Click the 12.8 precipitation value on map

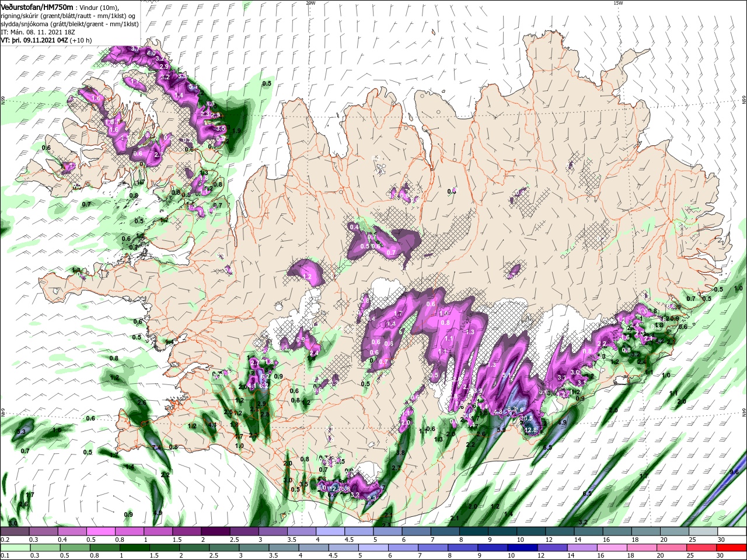click(530, 430)
